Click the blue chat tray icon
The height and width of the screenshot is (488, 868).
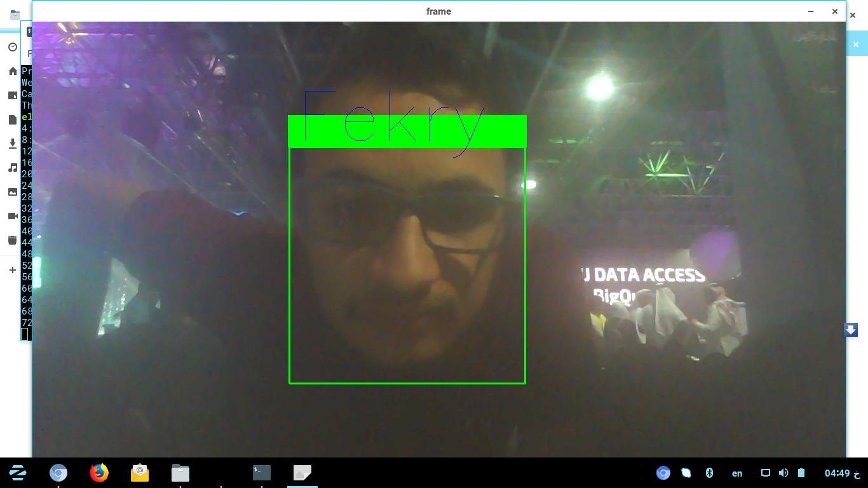686,473
